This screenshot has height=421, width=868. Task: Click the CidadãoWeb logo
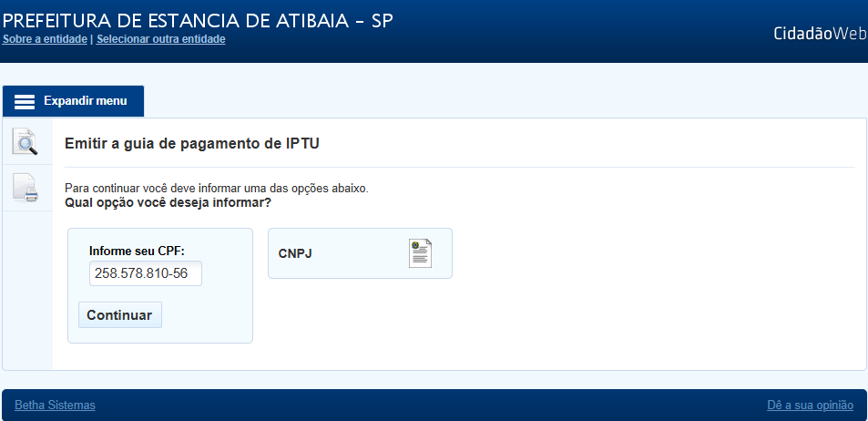click(x=820, y=33)
